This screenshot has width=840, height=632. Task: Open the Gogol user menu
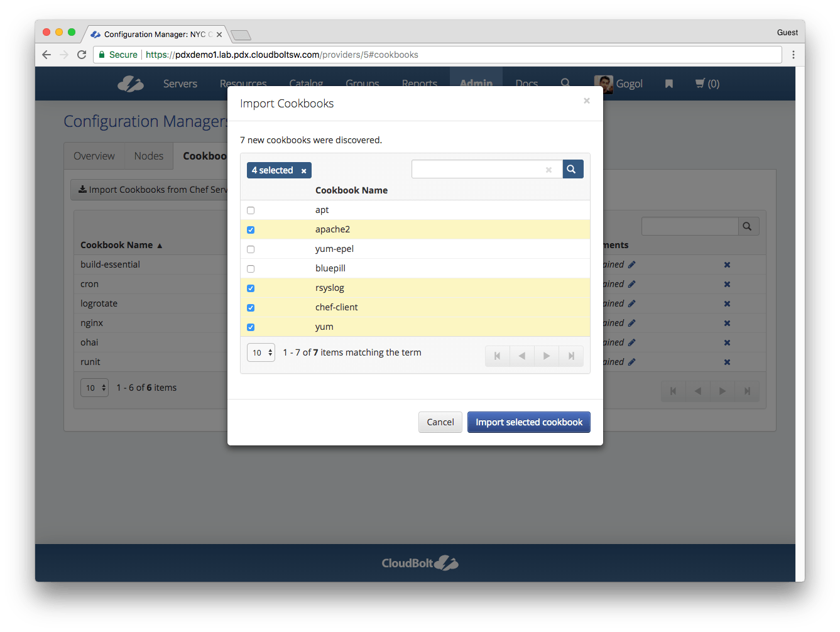coord(618,84)
